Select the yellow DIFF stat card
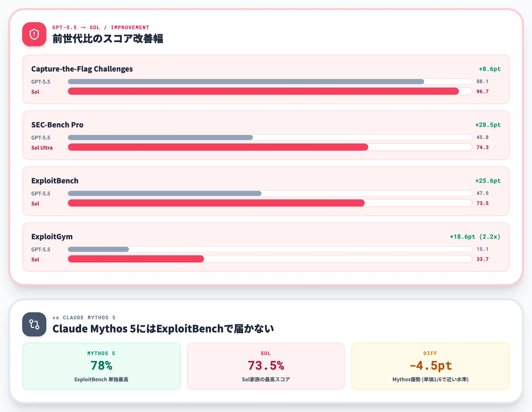 [x=430, y=366]
